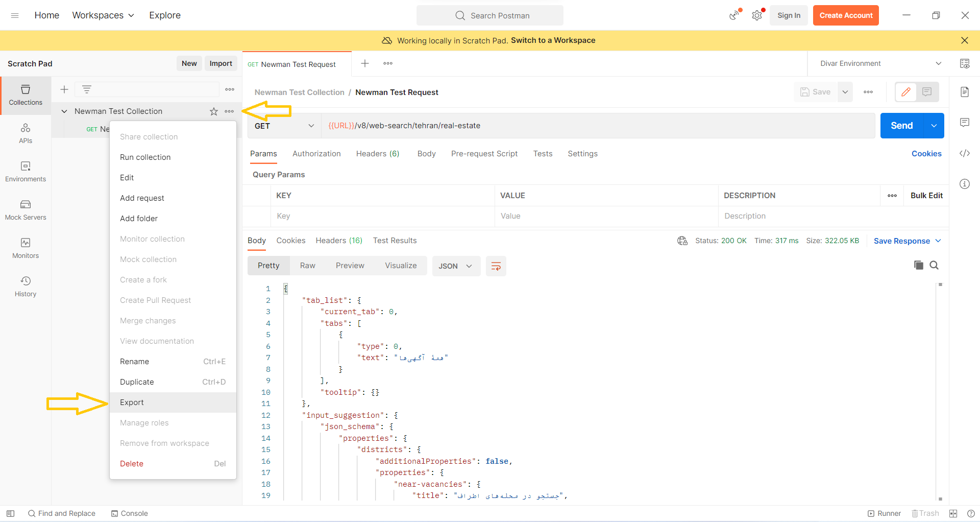Viewport: 980px width, 522px height.
Task: Open the comments panel icon
Action: (965, 123)
